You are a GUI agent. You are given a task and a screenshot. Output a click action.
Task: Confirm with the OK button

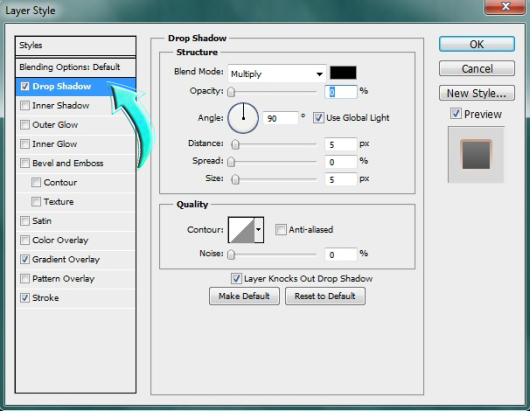[x=477, y=44]
